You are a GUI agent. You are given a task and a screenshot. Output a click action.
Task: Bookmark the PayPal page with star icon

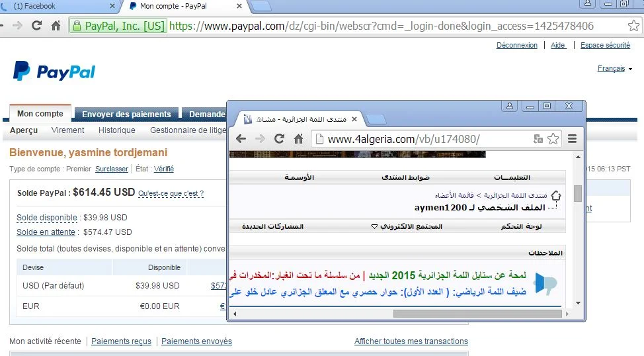(x=633, y=26)
